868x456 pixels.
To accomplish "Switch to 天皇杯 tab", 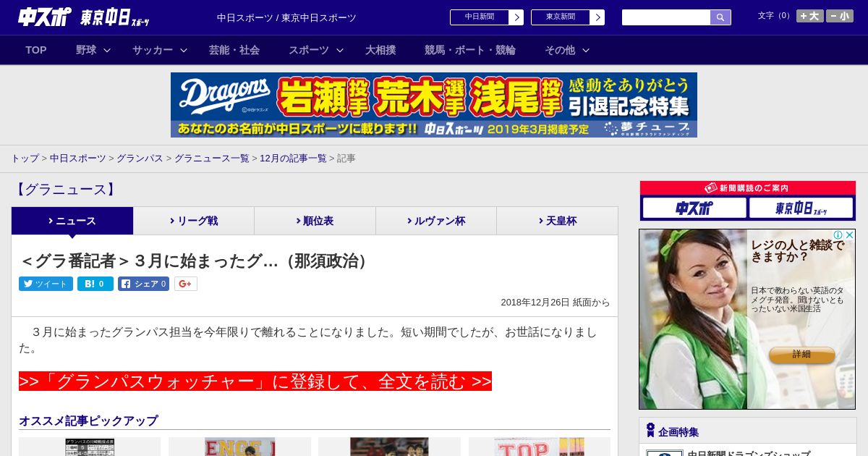I will (x=557, y=221).
